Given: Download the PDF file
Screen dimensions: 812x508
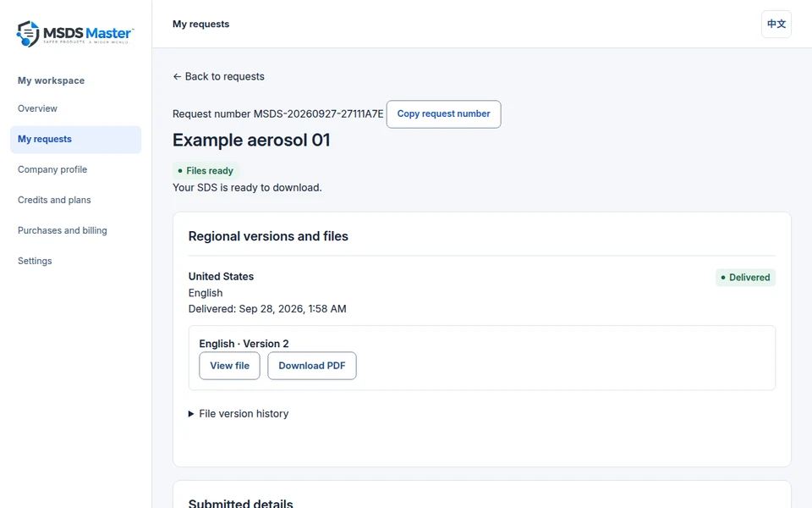Looking at the screenshot, I should (x=312, y=366).
